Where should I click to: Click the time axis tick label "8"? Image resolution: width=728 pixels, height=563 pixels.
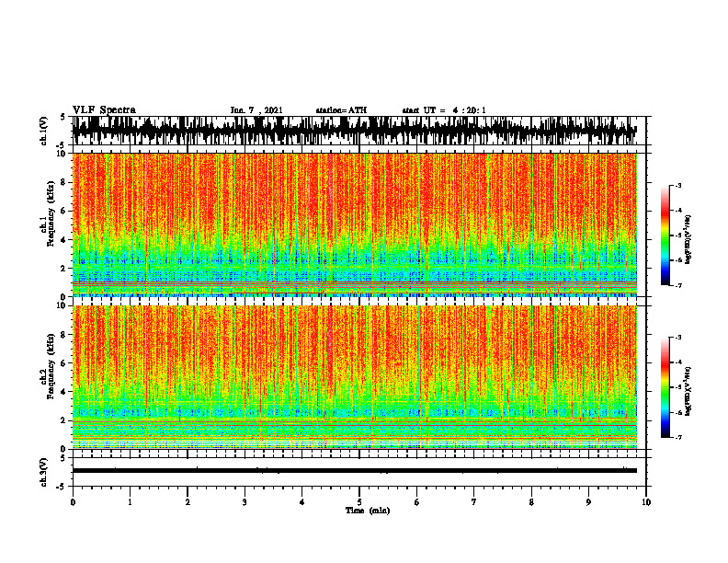click(531, 502)
